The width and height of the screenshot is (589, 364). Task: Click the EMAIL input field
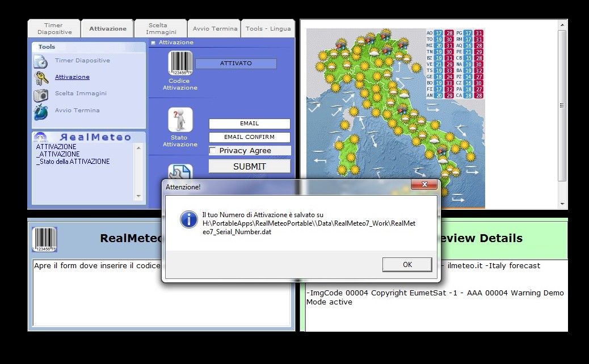(250, 124)
